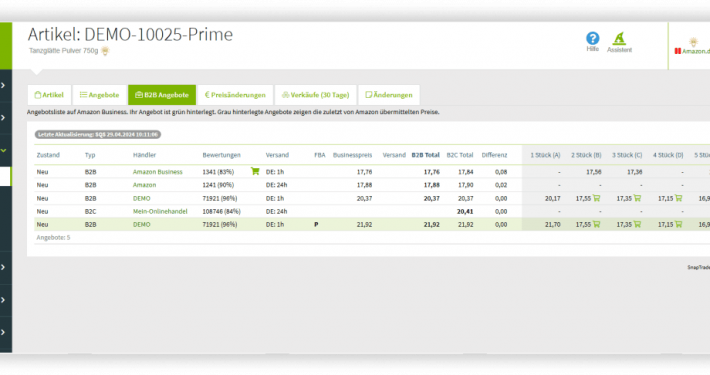The image size is (710, 375).
Task: Click the Versand header next to Bewertungen
Action: [x=277, y=155]
